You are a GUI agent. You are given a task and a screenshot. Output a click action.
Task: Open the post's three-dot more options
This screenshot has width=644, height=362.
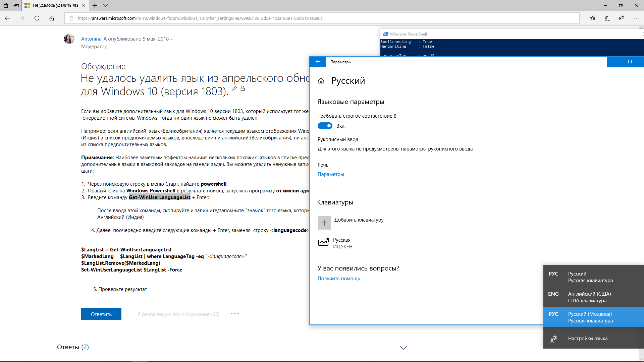click(235, 314)
